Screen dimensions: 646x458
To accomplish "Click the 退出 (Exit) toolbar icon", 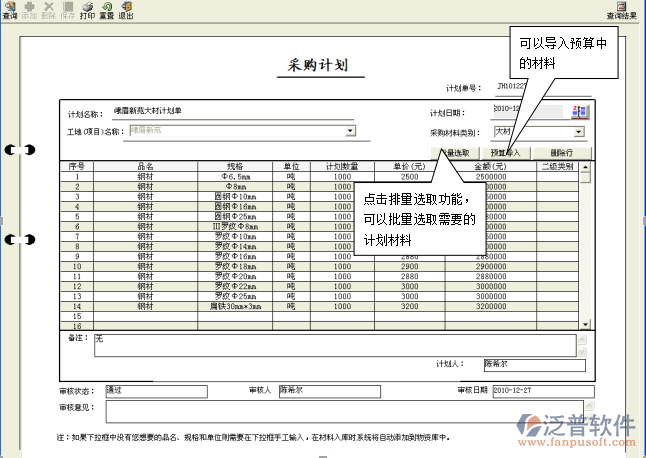I will [126, 10].
